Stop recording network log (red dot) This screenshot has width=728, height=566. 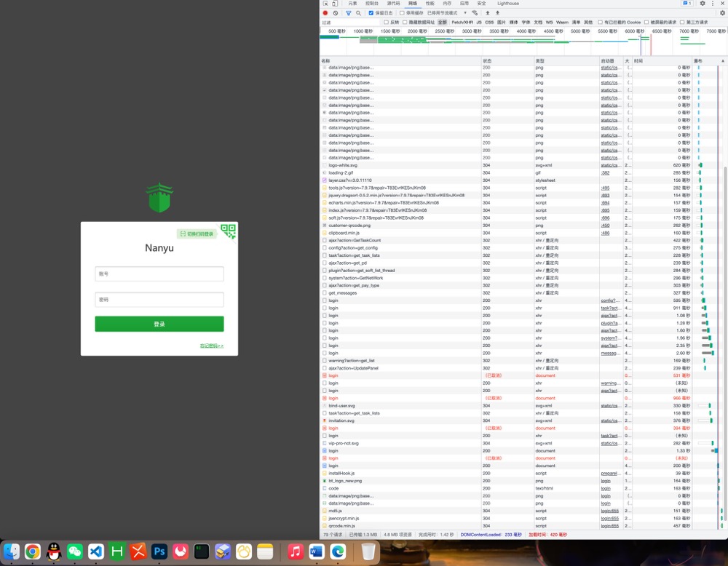pos(325,13)
